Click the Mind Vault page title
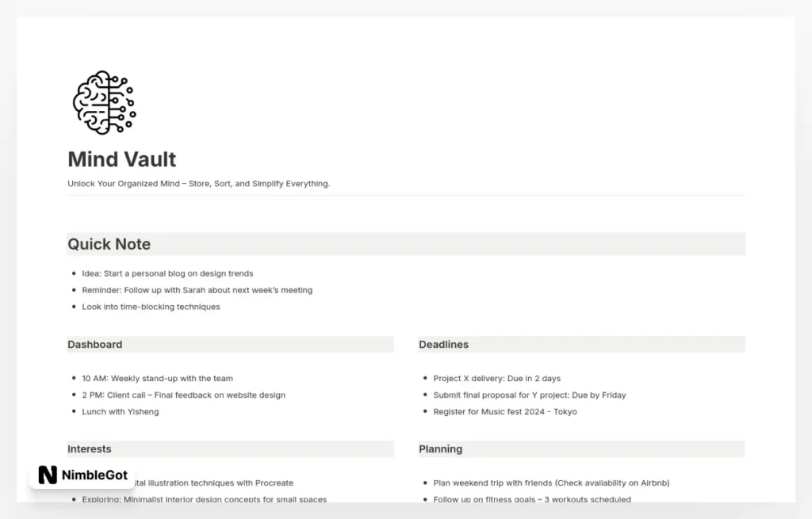This screenshot has width=812, height=519. pyautogui.click(x=122, y=159)
